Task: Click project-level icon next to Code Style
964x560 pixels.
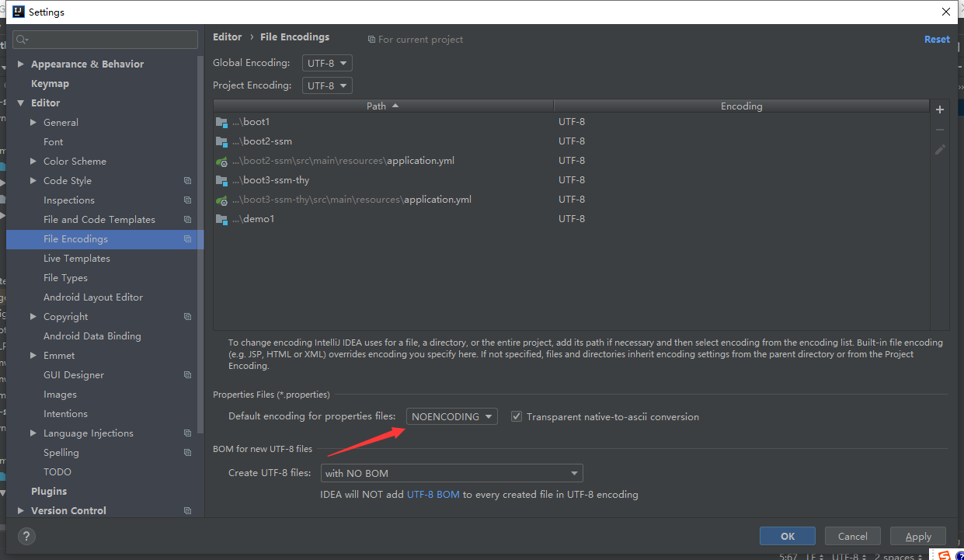Action: [x=187, y=180]
